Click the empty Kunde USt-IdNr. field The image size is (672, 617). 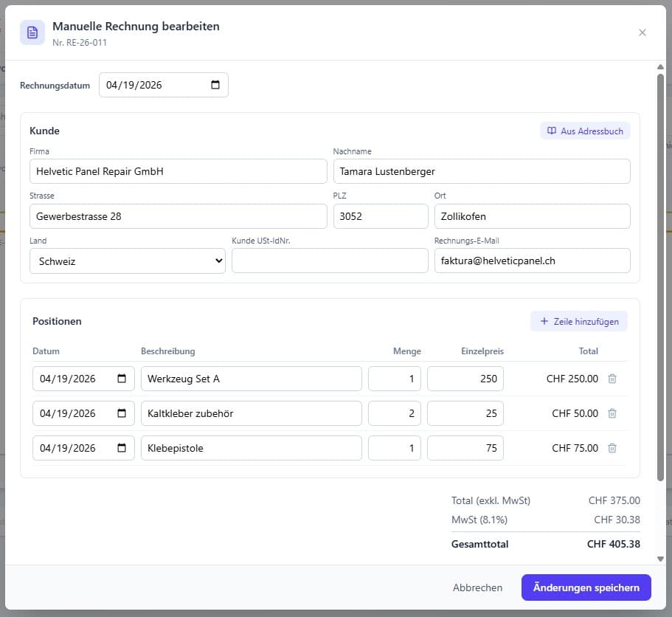pos(329,261)
